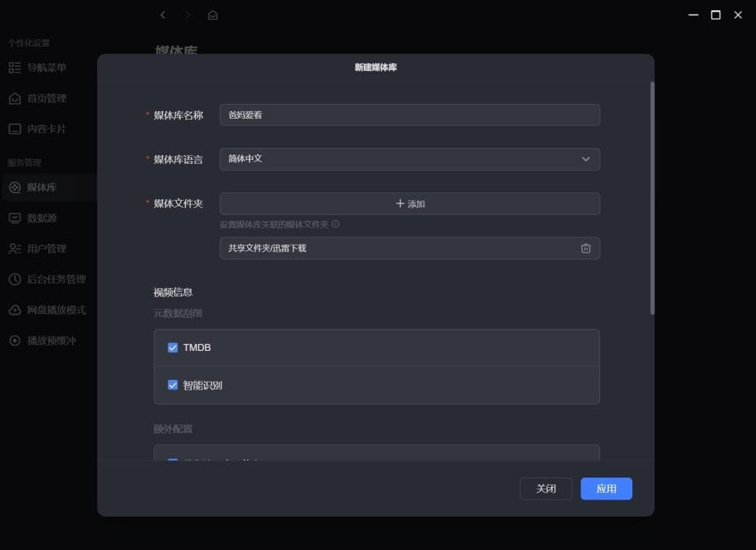Expand the 媒体库语言 dropdown

tap(409, 160)
